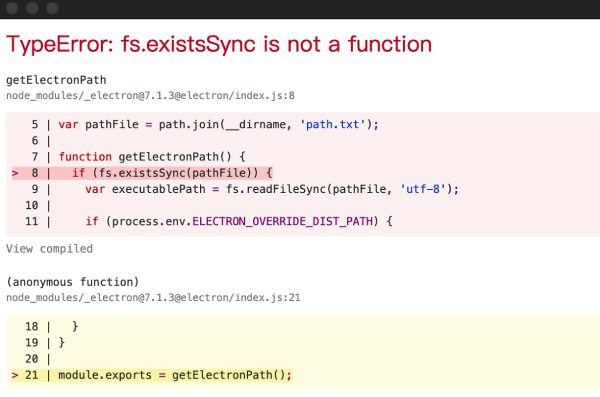The height and width of the screenshot is (397, 600).
Task: Expand the View compiled toggle
Action: click(49, 249)
